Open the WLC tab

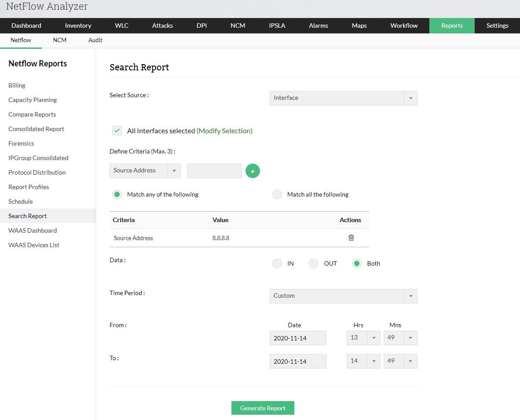121,26
